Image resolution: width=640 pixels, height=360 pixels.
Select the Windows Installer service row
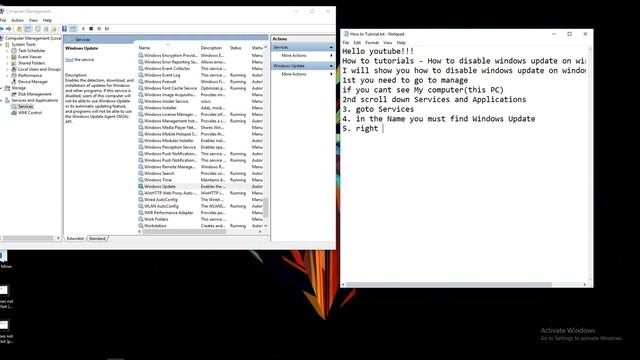(x=200, y=108)
